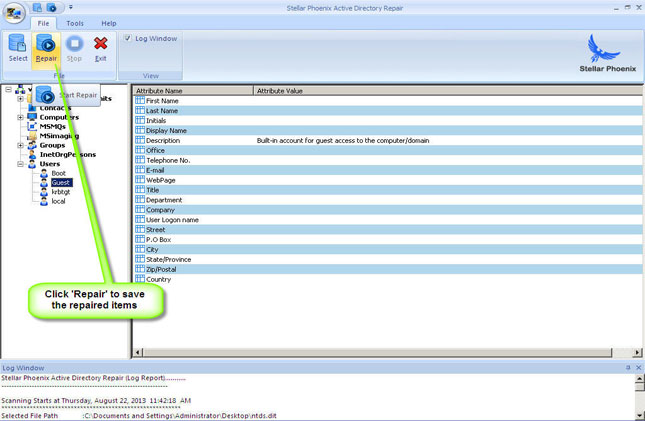Select the Users tree node

coord(49,164)
